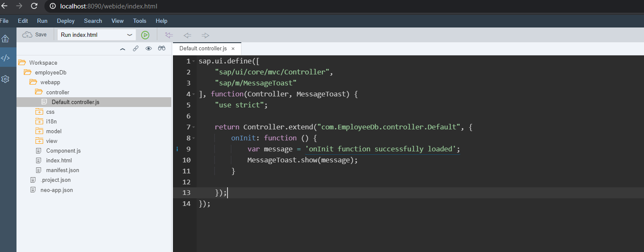Open the Development code perspective icon
Viewport: 644px width, 252px height.
pos(5,58)
